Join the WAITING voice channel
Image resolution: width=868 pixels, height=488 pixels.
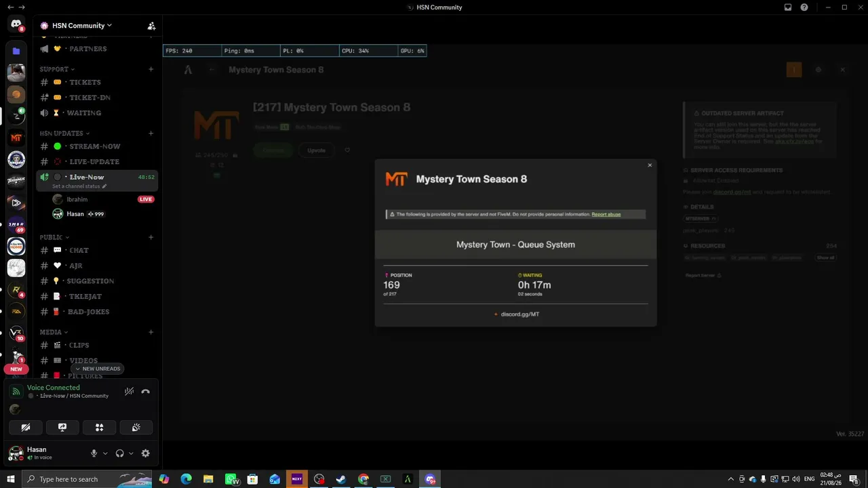click(97, 113)
